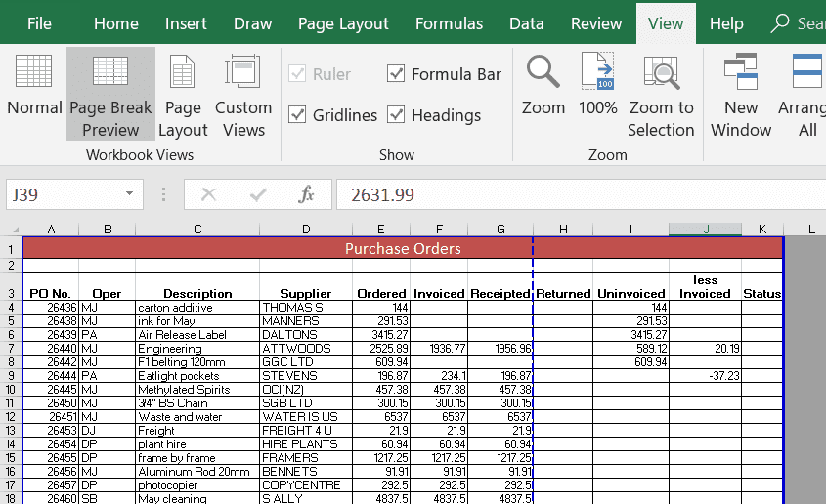The height and width of the screenshot is (504, 826).
Task: Click the Supplier header cell
Action: pyautogui.click(x=306, y=287)
